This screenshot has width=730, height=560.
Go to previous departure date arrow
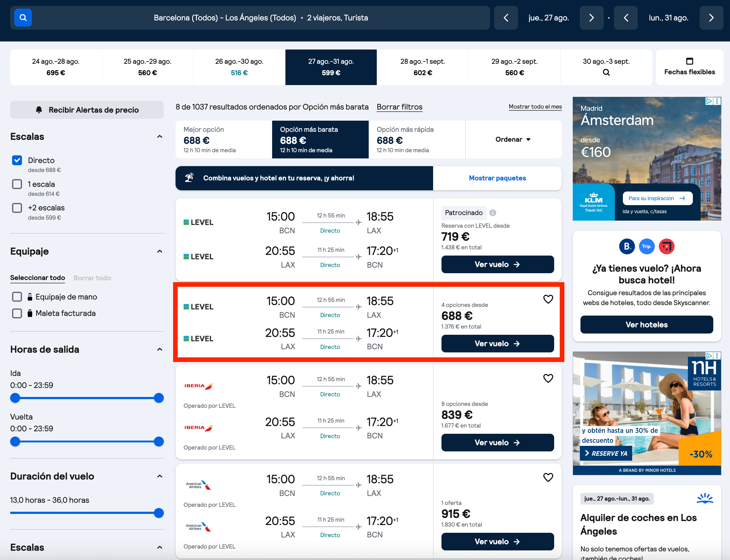tap(506, 18)
